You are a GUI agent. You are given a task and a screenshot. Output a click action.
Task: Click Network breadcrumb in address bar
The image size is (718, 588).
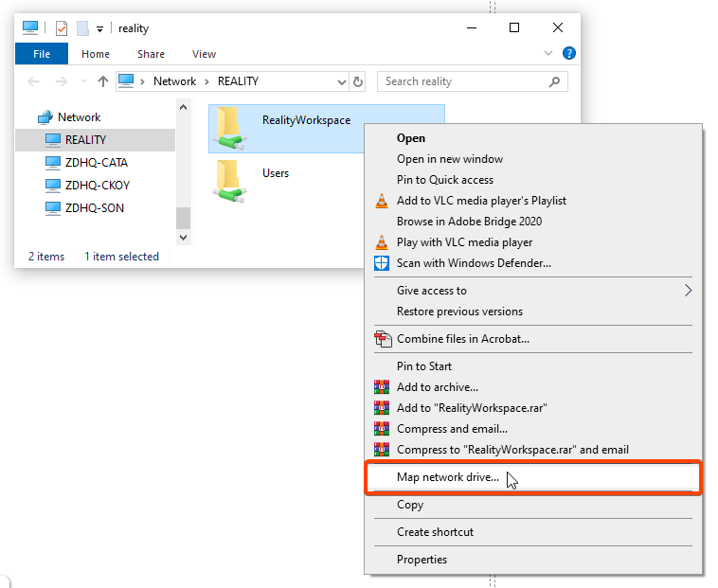[x=174, y=81]
